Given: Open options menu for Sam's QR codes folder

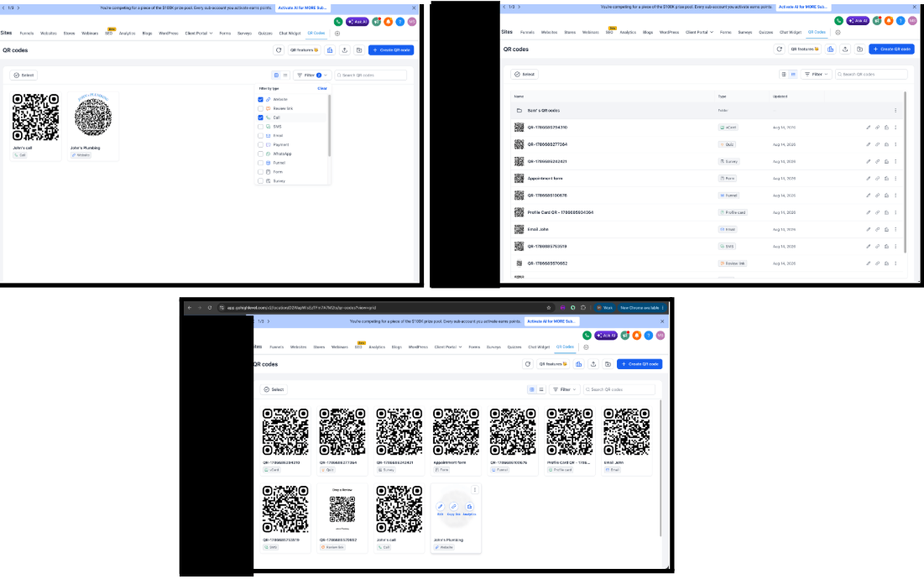Looking at the screenshot, I should [895, 110].
